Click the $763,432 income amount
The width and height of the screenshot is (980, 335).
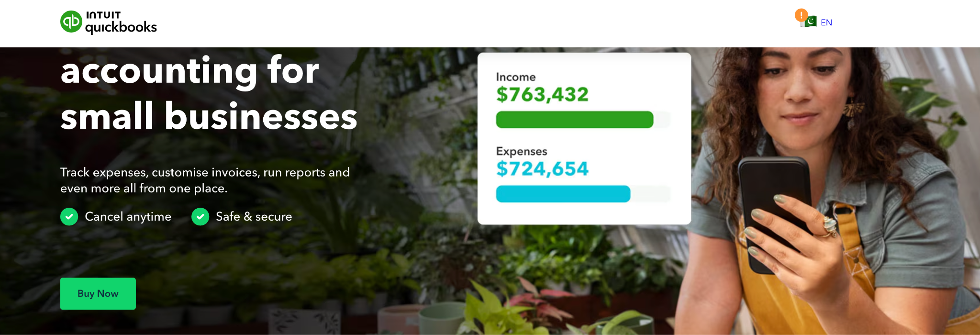click(543, 95)
